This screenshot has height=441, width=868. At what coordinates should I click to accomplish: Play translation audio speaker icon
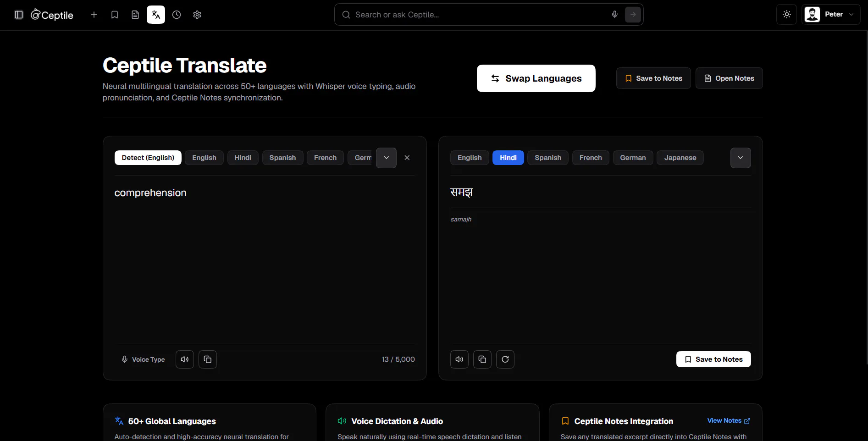pyautogui.click(x=459, y=359)
